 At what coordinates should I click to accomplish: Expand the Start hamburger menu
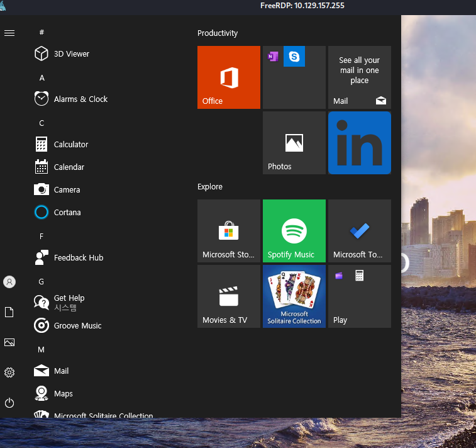coord(9,33)
